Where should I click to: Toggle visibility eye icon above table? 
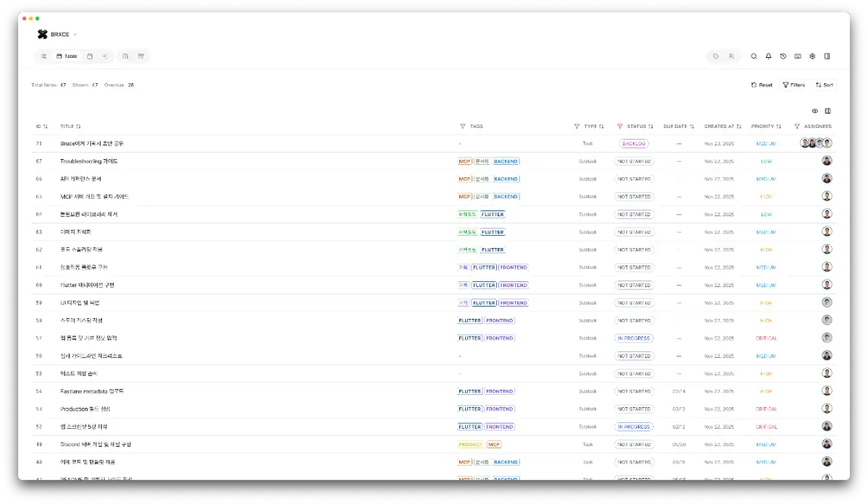pos(814,111)
